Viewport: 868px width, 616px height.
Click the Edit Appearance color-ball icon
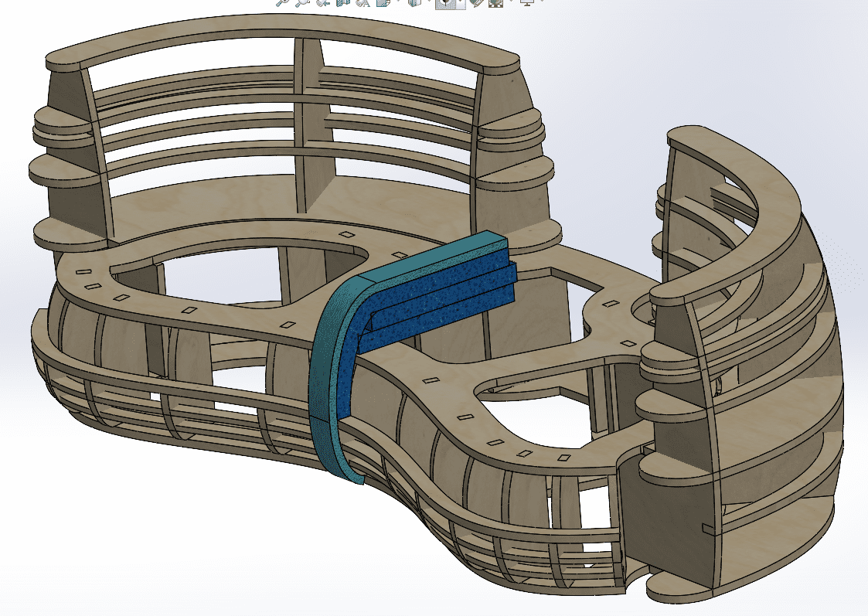tap(477, 2)
